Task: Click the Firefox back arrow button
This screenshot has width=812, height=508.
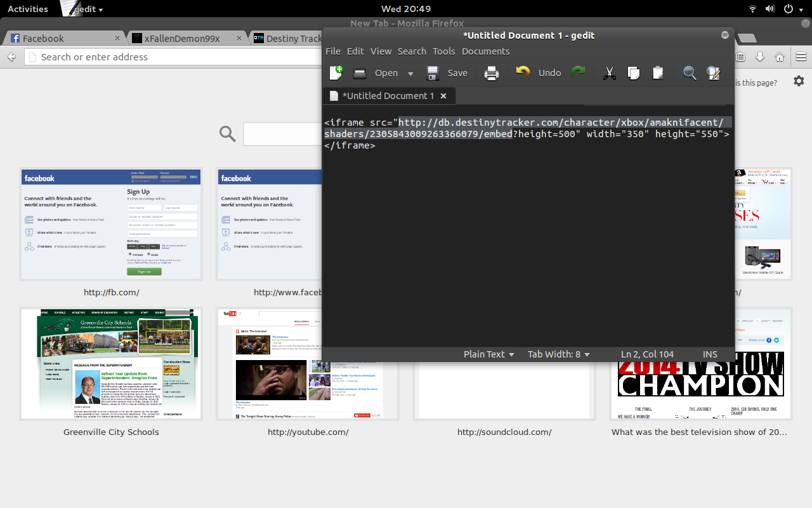Action: pyautogui.click(x=11, y=57)
